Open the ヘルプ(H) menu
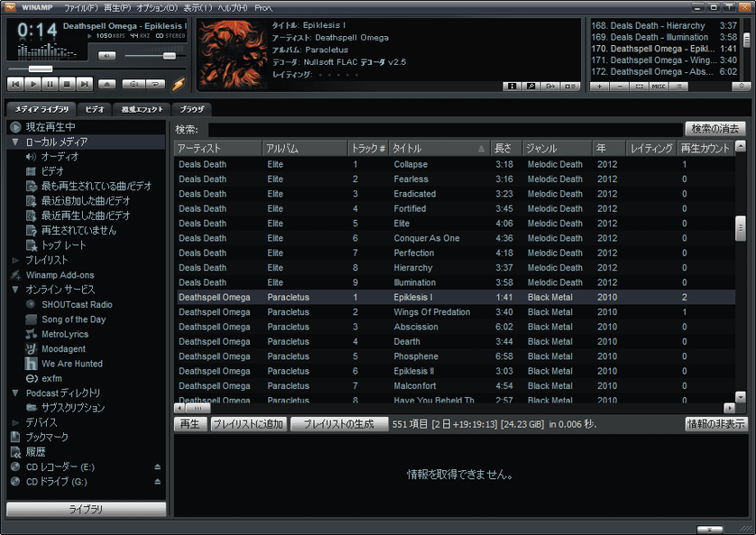The image size is (756, 535). (233, 8)
